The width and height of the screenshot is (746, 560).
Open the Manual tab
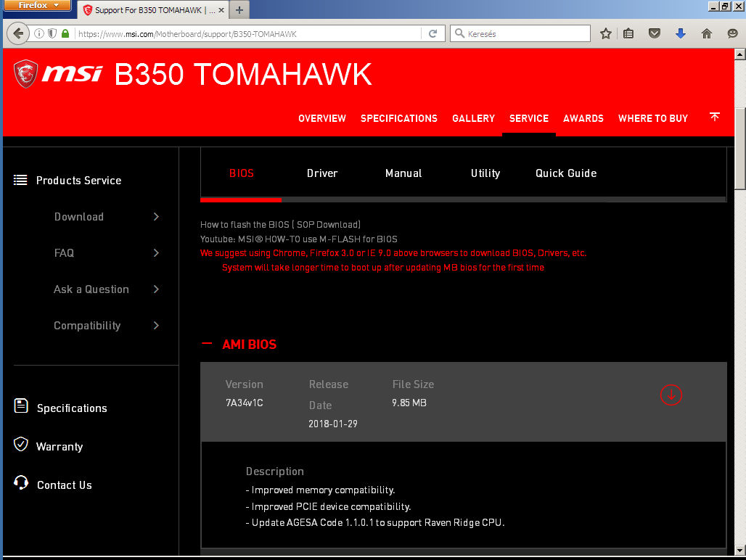[403, 173]
